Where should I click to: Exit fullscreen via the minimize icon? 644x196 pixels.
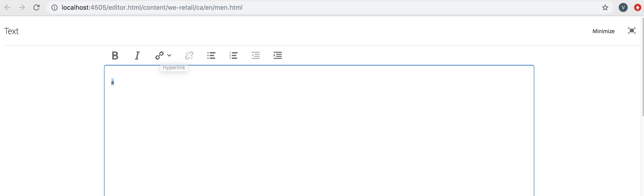[632, 31]
